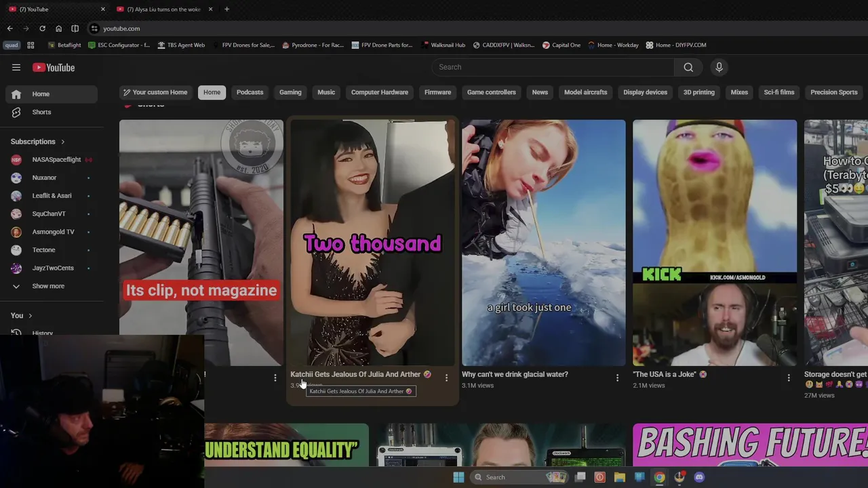Open TBS Agent Web bookmark
868x488 pixels.
click(181, 45)
